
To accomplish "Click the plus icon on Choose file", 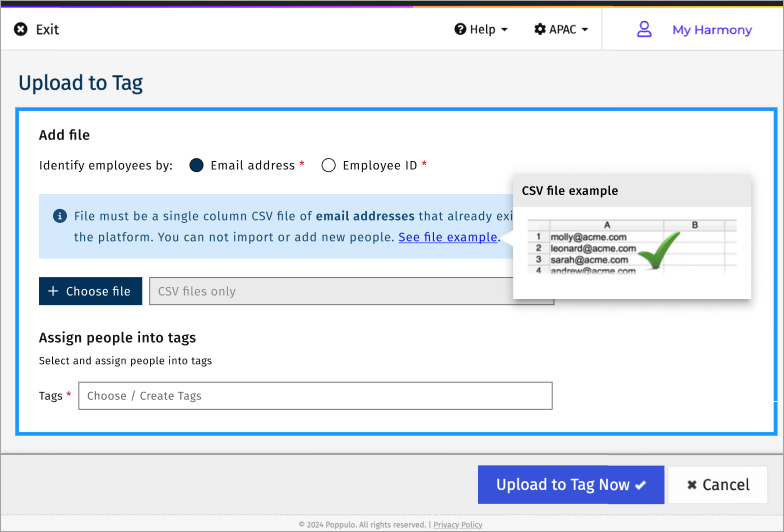I will (x=54, y=292).
